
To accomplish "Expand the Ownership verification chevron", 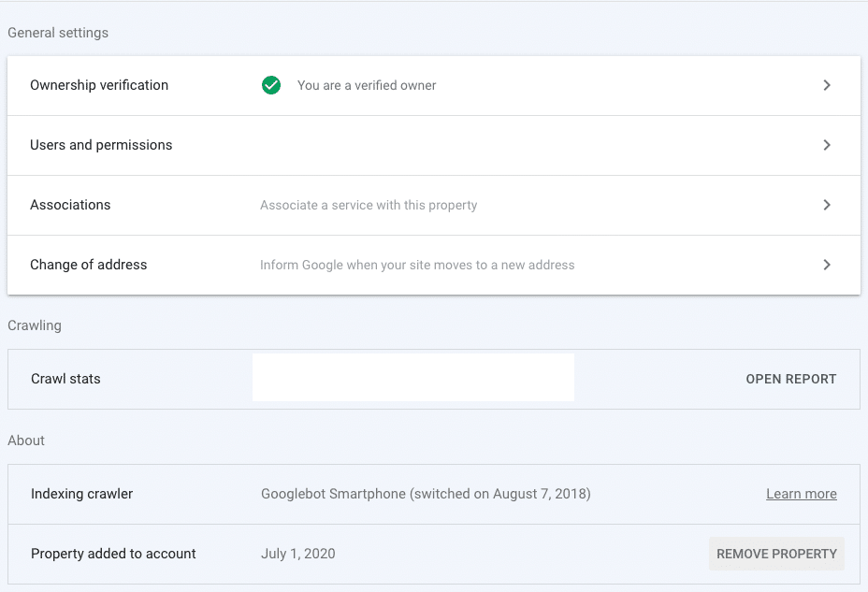I will point(827,85).
